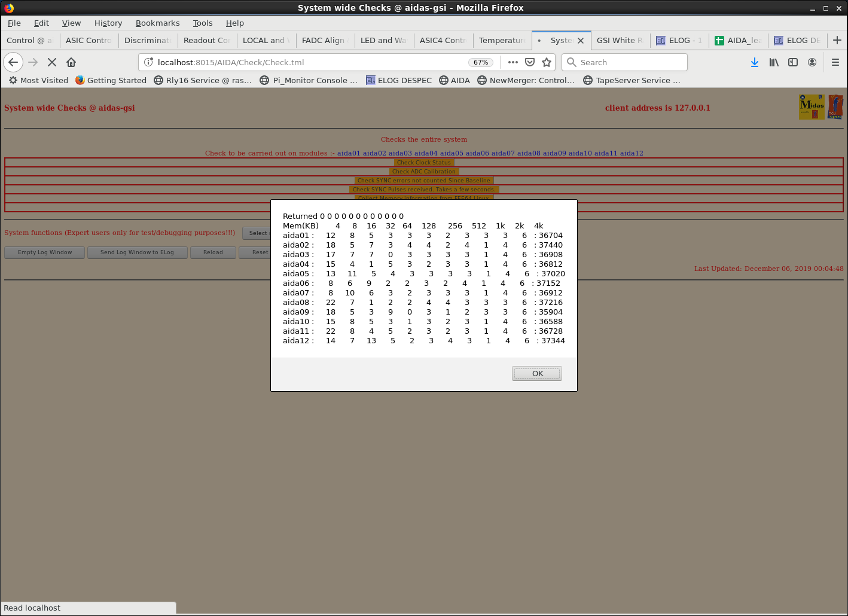Switch to the Temperature tab
Viewport: 848px width, 616px height.
point(502,41)
